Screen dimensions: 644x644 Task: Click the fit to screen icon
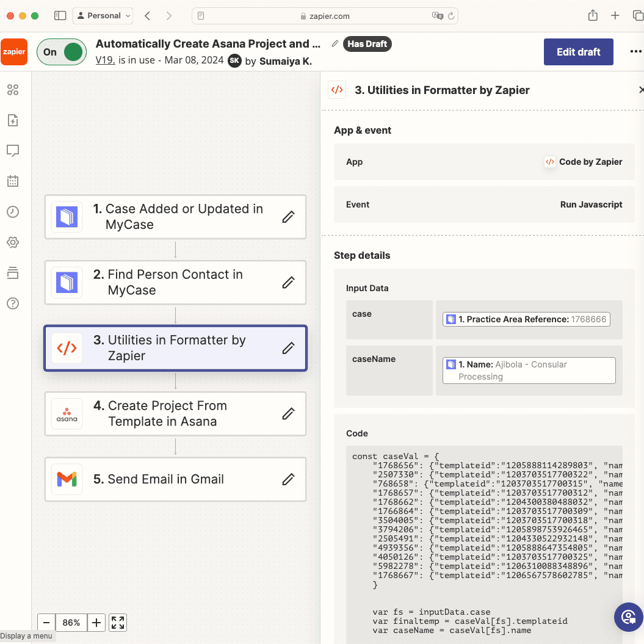click(x=118, y=623)
